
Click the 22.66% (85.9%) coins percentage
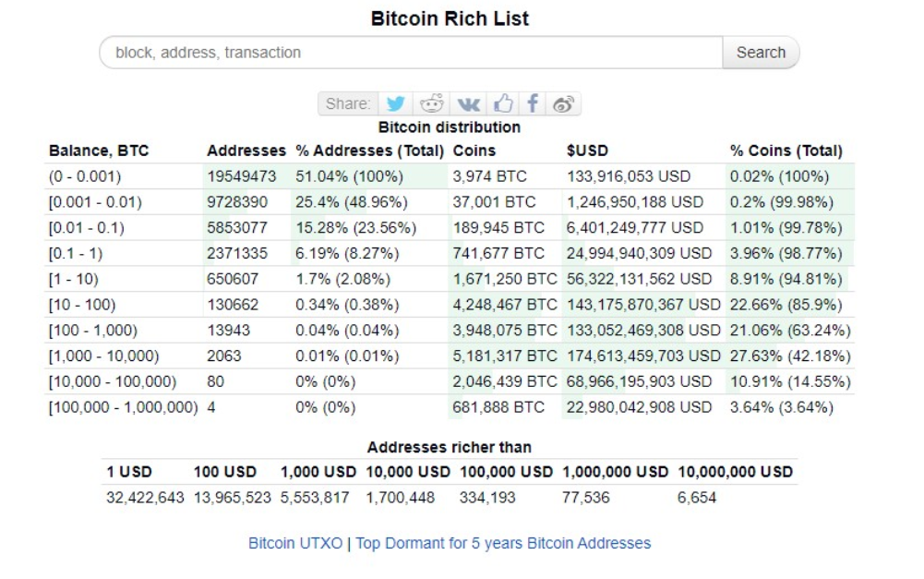click(786, 305)
